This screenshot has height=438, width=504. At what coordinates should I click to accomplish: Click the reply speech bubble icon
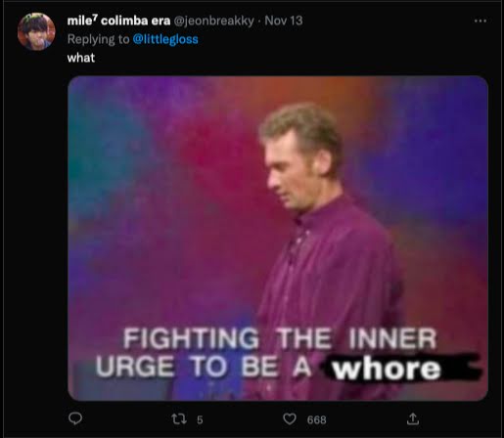75,418
